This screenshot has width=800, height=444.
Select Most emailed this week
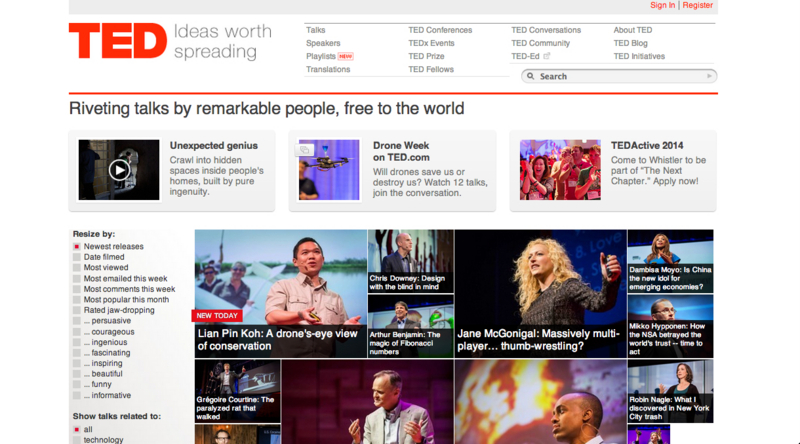click(x=77, y=279)
